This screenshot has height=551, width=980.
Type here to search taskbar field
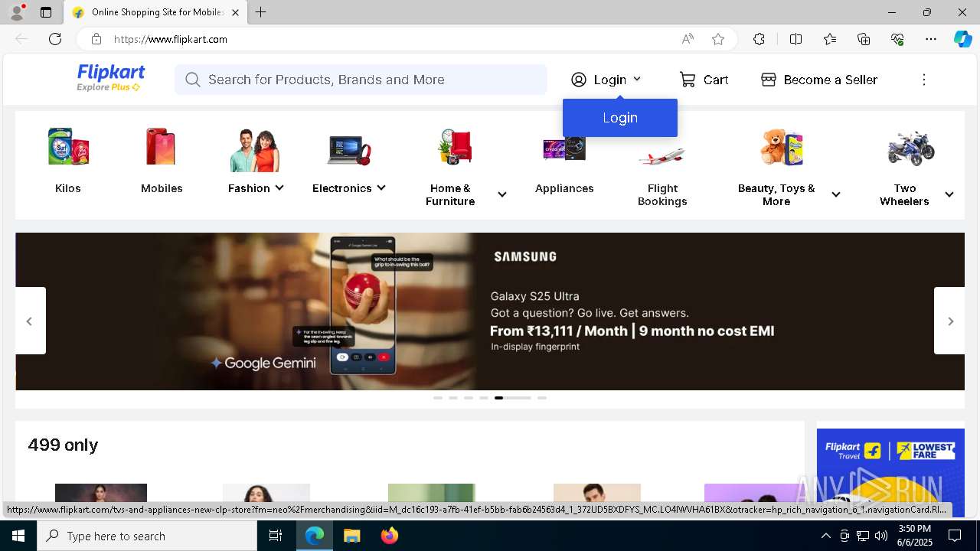[147, 536]
